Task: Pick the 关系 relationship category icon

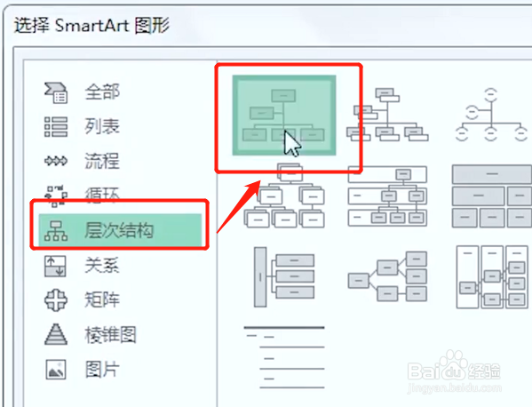Action: click(x=55, y=266)
